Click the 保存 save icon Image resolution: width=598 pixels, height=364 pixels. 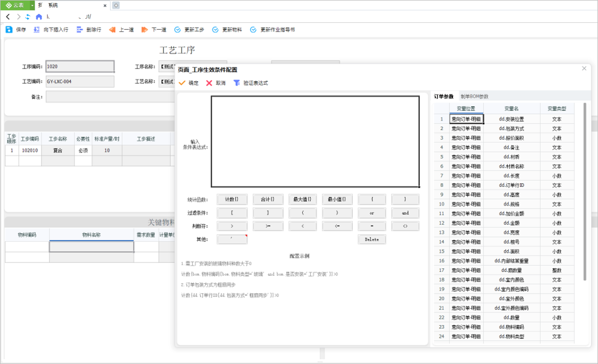coord(9,29)
